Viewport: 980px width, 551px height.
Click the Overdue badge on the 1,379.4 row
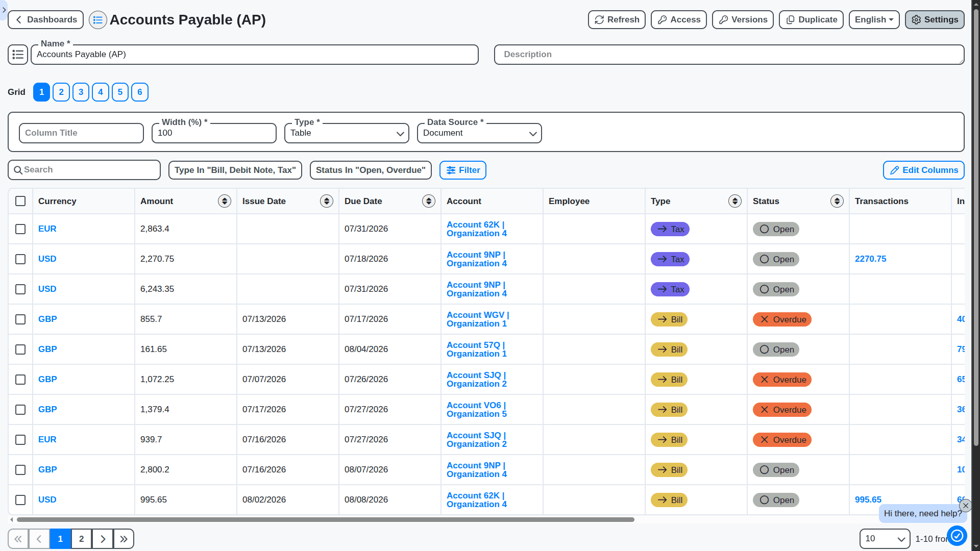tap(782, 410)
